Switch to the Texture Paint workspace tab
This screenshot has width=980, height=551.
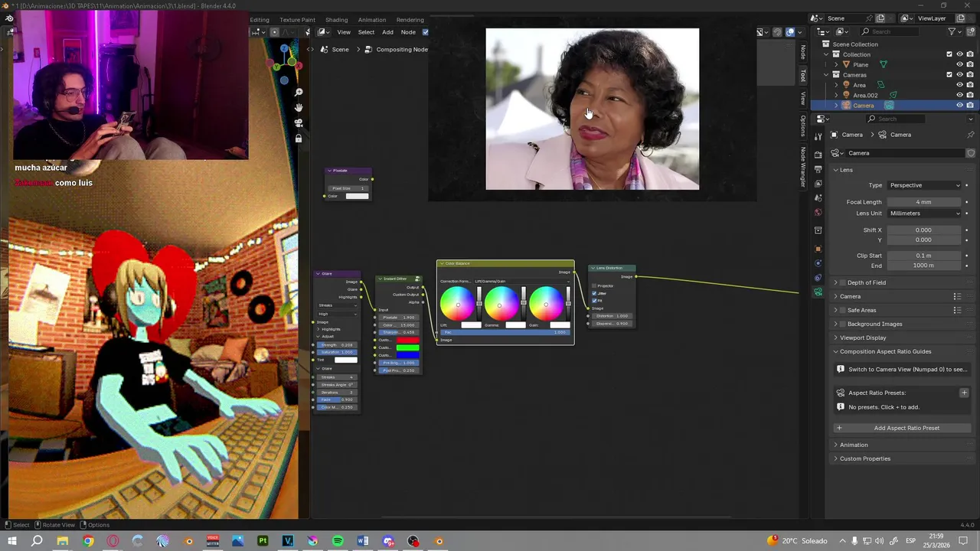click(x=297, y=19)
